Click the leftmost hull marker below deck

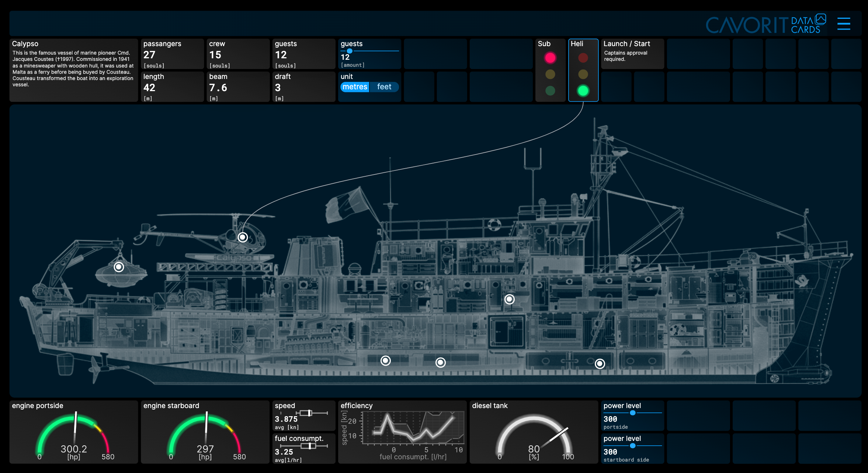pos(386,360)
